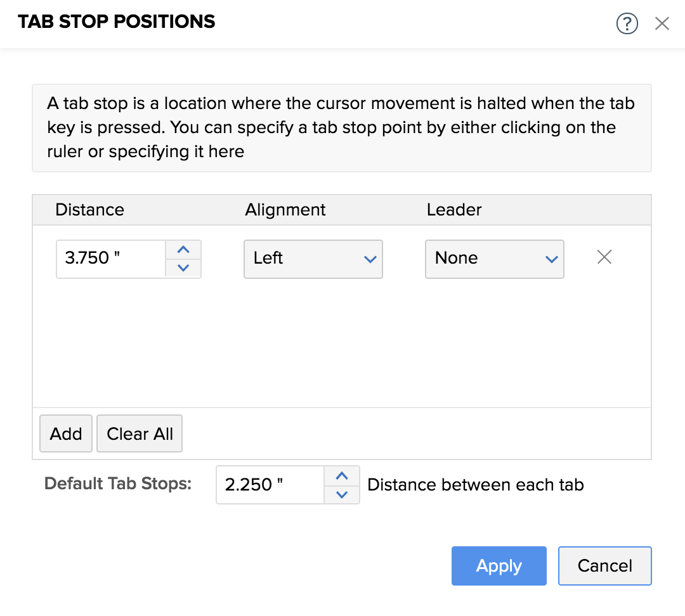The width and height of the screenshot is (685, 616).
Task: Click the Alignment column header
Action: pos(285,210)
